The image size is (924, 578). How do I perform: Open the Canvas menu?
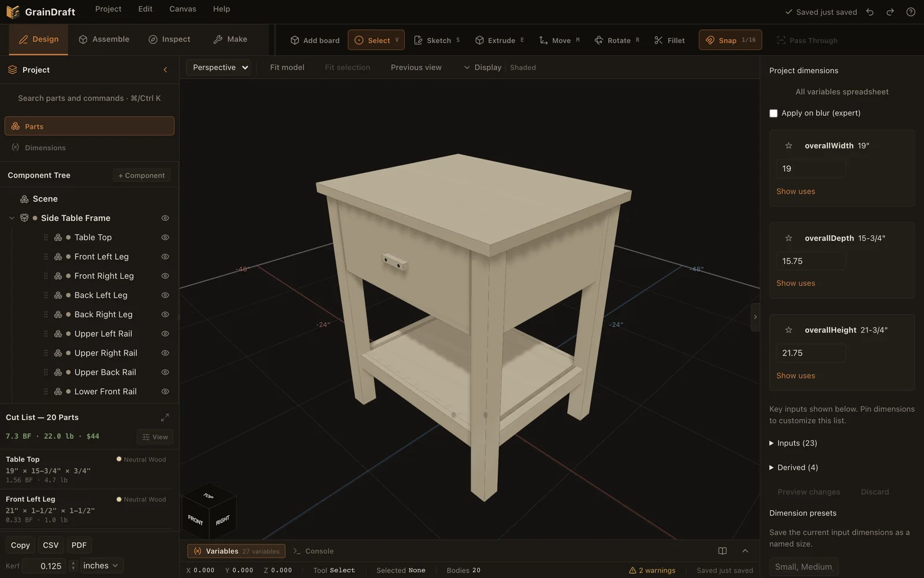coord(182,9)
